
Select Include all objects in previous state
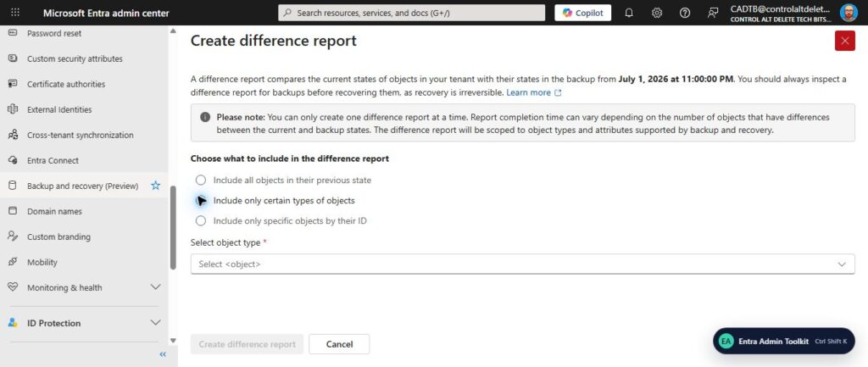[x=201, y=181]
